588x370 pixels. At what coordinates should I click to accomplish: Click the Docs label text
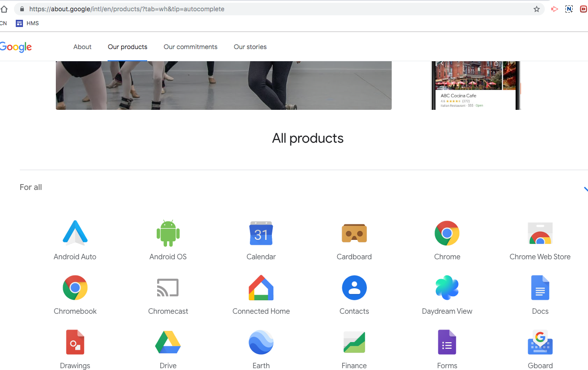pyautogui.click(x=540, y=311)
